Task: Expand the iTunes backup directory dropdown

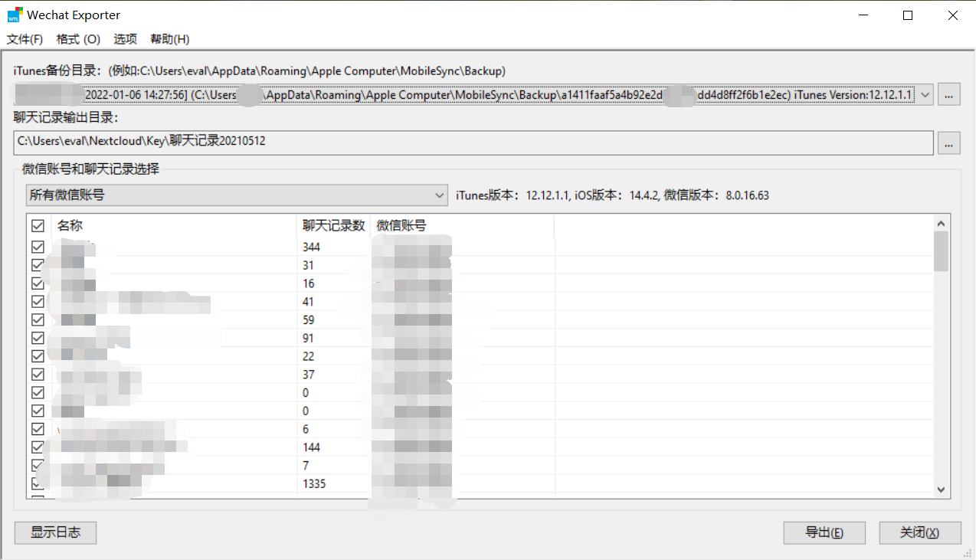Action: coord(925,95)
